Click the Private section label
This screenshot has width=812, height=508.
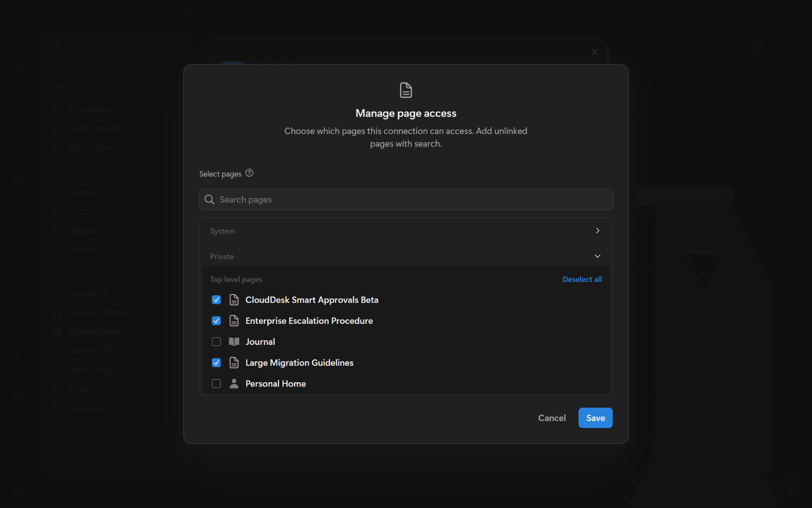[222, 256]
